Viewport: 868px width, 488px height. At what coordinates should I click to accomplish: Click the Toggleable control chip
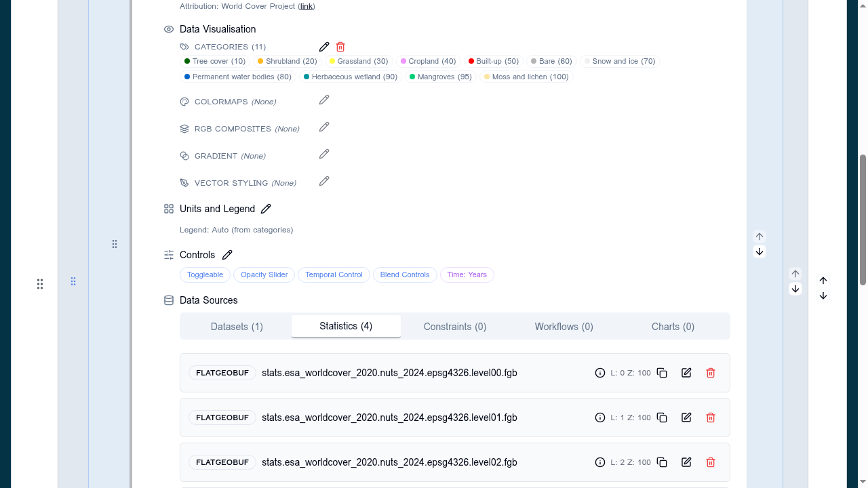[x=205, y=274]
